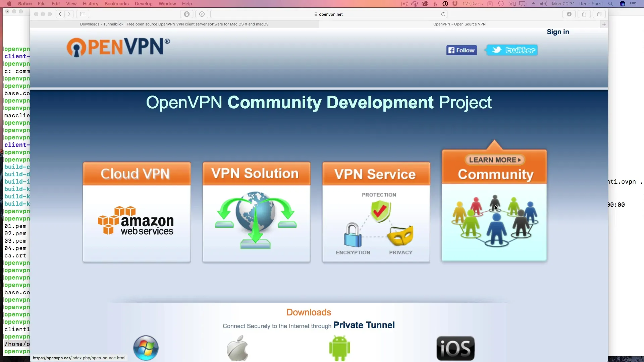This screenshot has height=362, width=644.
Task: Open Notification Center list icon
Action: (633, 4)
